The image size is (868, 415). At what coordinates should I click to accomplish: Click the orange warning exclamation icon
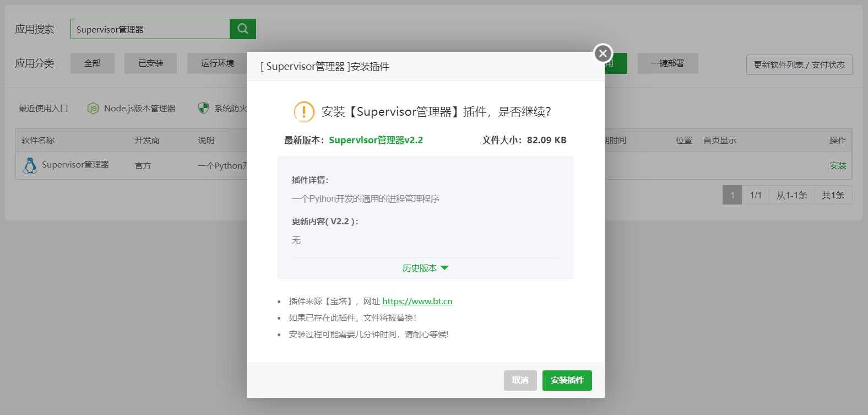pos(304,112)
